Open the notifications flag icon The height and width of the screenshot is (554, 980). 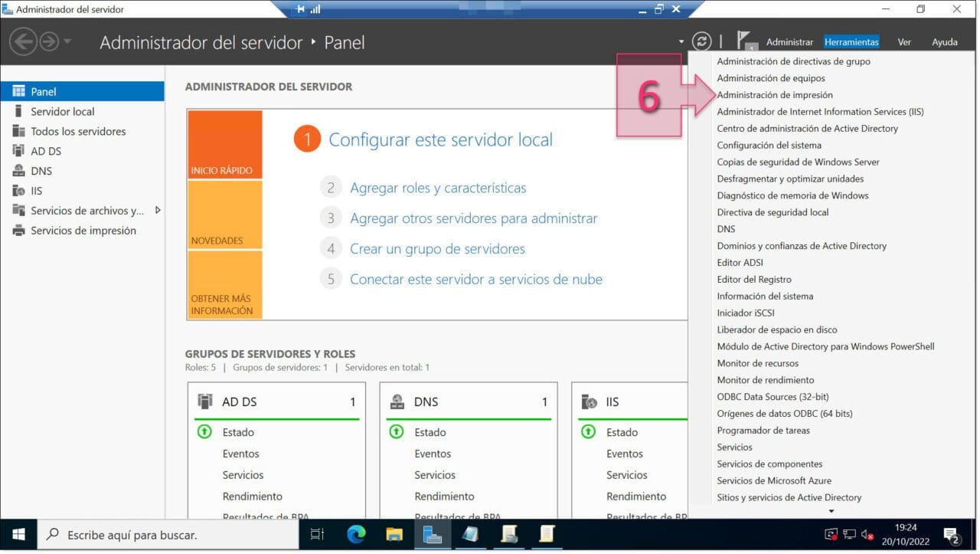[x=746, y=41]
